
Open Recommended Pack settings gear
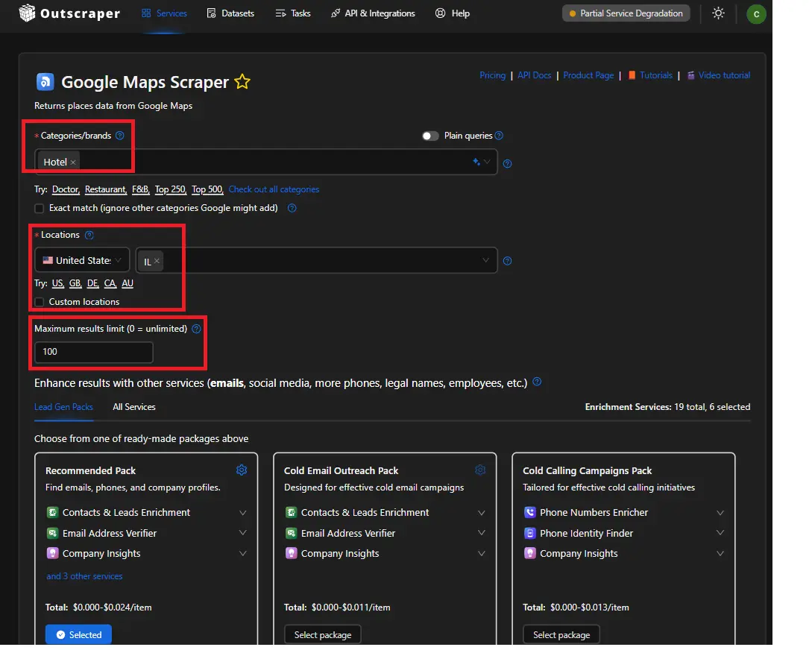click(242, 470)
